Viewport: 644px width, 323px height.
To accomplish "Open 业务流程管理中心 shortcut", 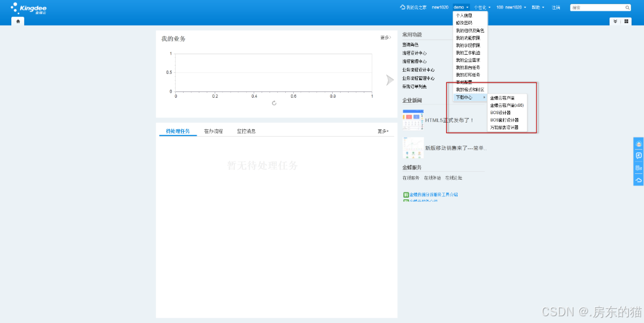I will (419, 78).
